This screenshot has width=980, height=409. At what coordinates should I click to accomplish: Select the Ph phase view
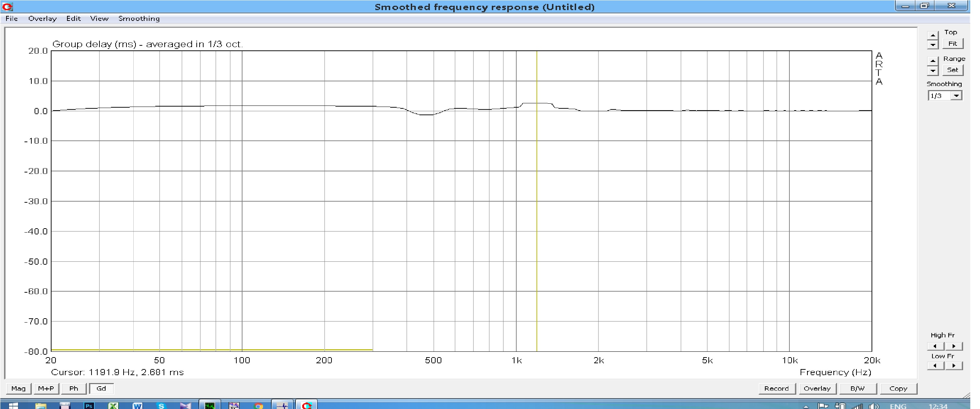pos(74,388)
